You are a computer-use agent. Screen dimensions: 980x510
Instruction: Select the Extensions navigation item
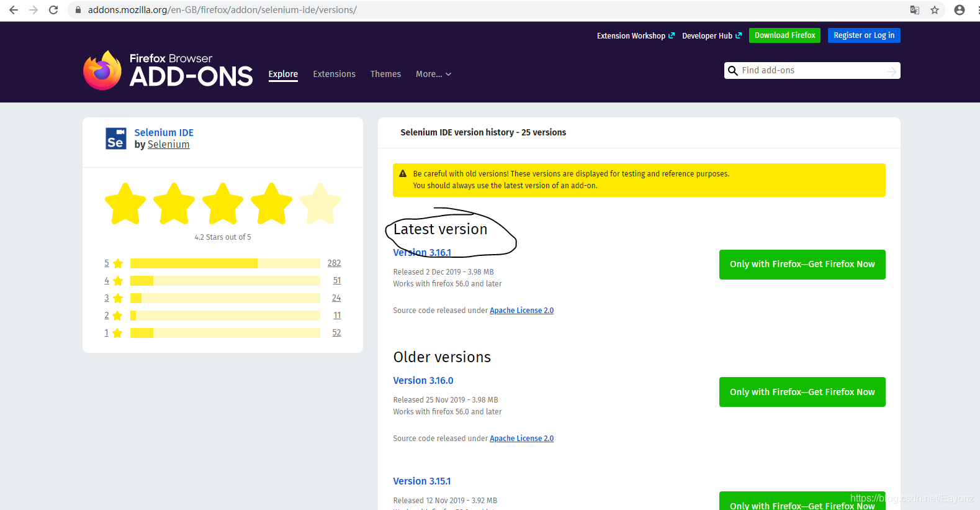pyautogui.click(x=334, y=74)
